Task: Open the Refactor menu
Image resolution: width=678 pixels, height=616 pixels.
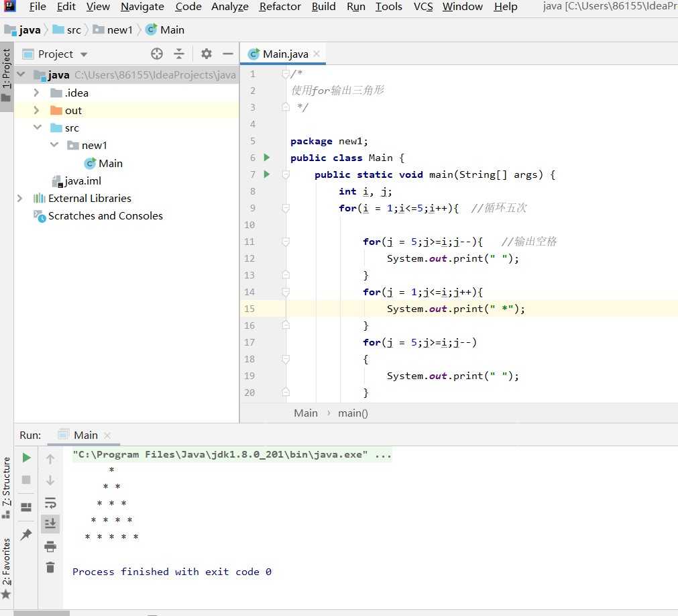Action: pyautogui.click(x=280, y=7)
